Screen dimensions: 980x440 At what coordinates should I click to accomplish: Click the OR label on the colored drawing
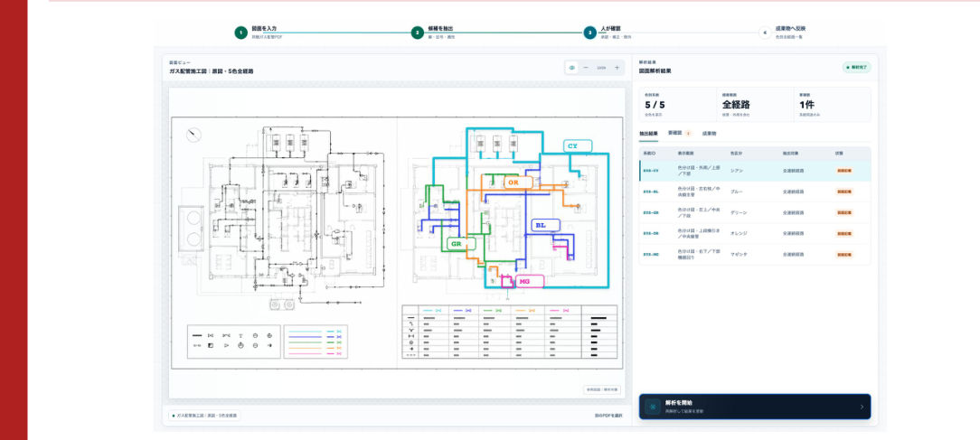point(518,183)
